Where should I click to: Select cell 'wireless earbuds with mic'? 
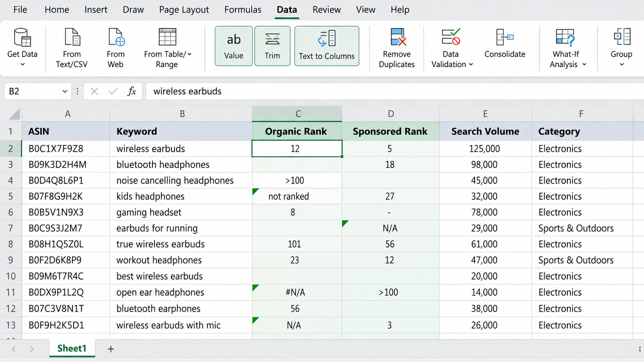coord(181,325)
